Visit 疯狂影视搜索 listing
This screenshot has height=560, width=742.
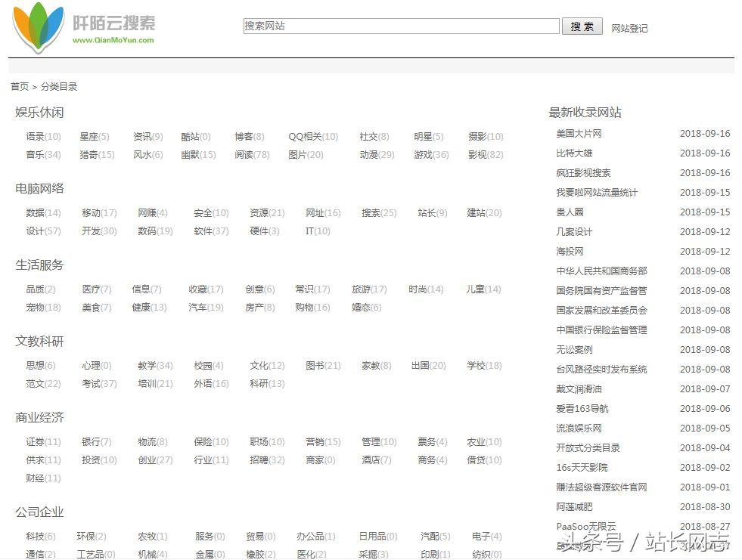click(583, 173)
